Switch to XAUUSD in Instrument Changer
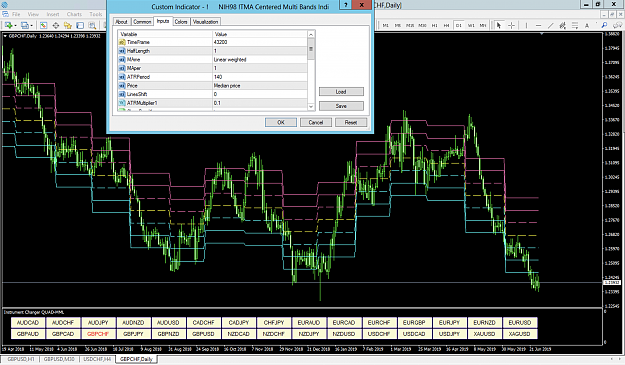This screenshot has width=625, height=365. (485, 334)
